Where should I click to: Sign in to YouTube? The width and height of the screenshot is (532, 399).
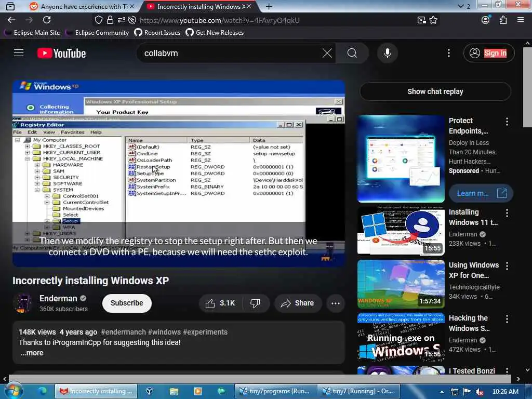click(x=489, y=53)
